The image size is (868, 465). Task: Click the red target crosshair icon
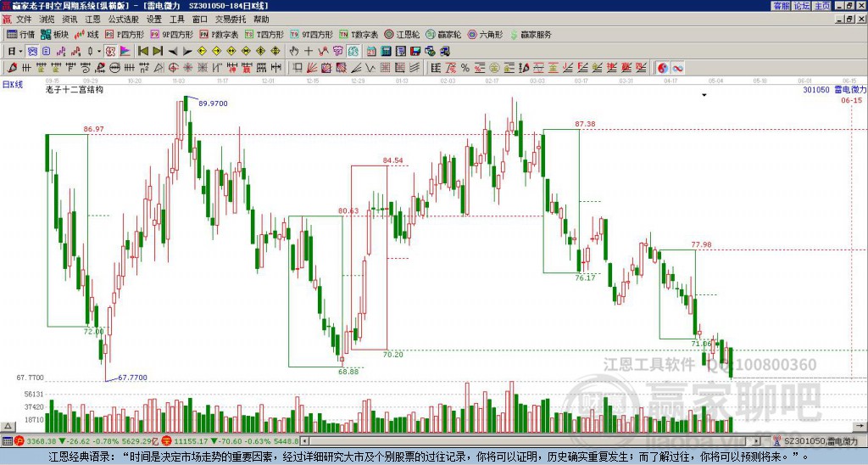click(x=173, y=68)
